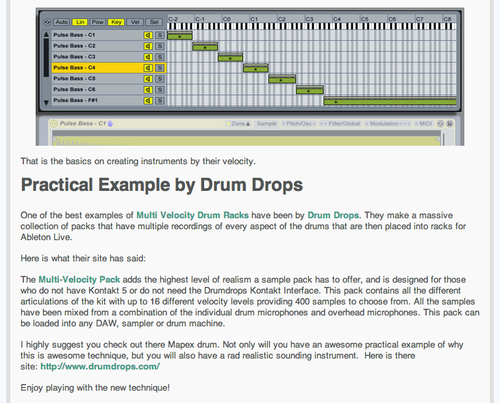Viewport: 500px width, 403px height.
Task: Solo the Pulse Bass - C5 layer
Action: [160, 79]
